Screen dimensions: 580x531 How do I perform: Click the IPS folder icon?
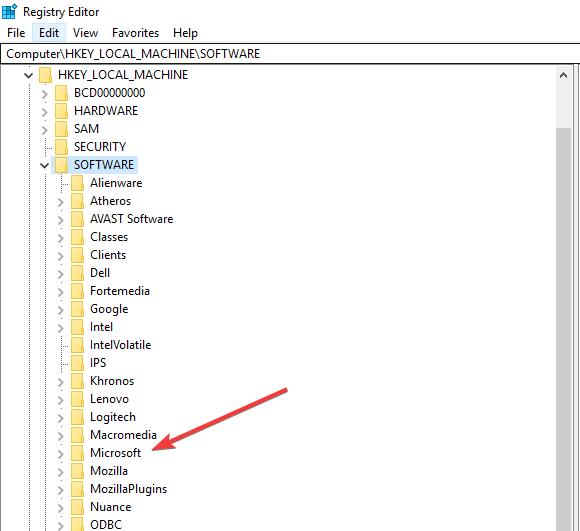tap(77, 363)
